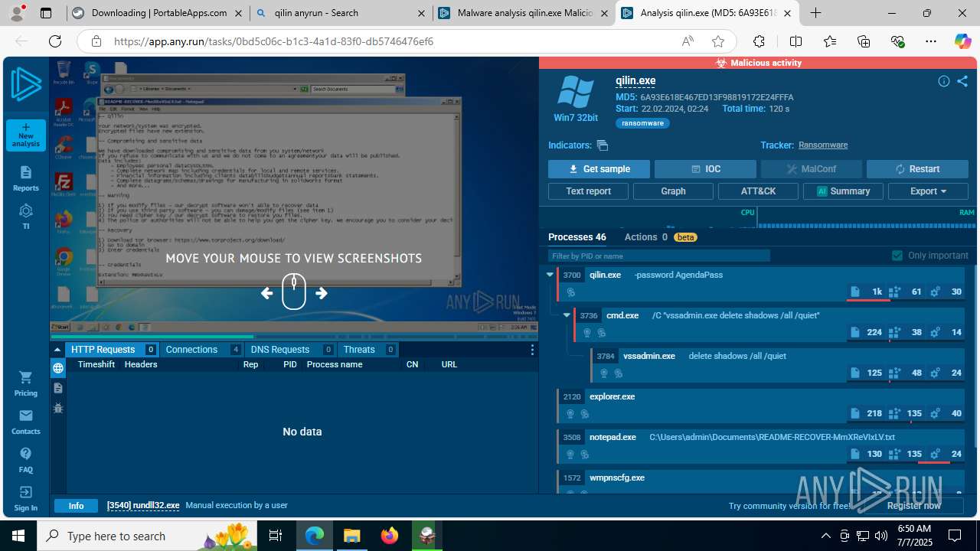Viewport: 980px width, 551px height.
Task: Select the network globe view icon
Action: coord(58,369)
